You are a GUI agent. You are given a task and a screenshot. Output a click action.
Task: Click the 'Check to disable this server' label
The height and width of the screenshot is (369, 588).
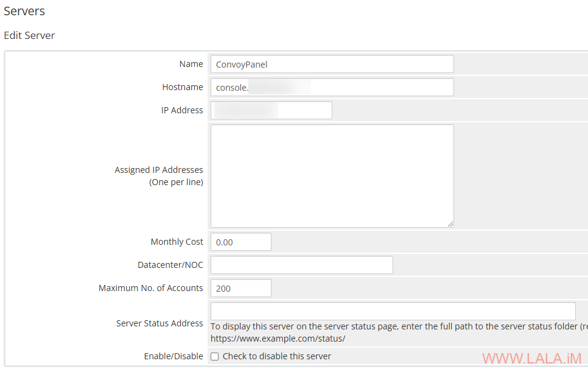pyautogui.click(x=277, y=356)
